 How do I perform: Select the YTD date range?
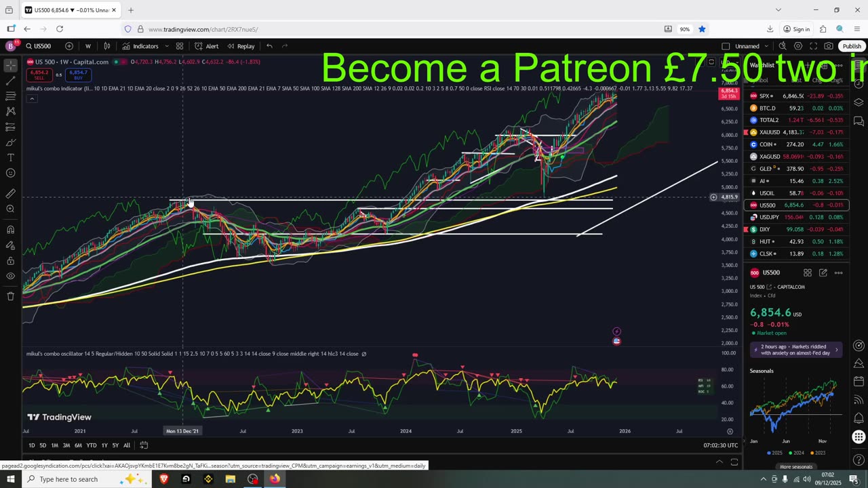(91, 445)
